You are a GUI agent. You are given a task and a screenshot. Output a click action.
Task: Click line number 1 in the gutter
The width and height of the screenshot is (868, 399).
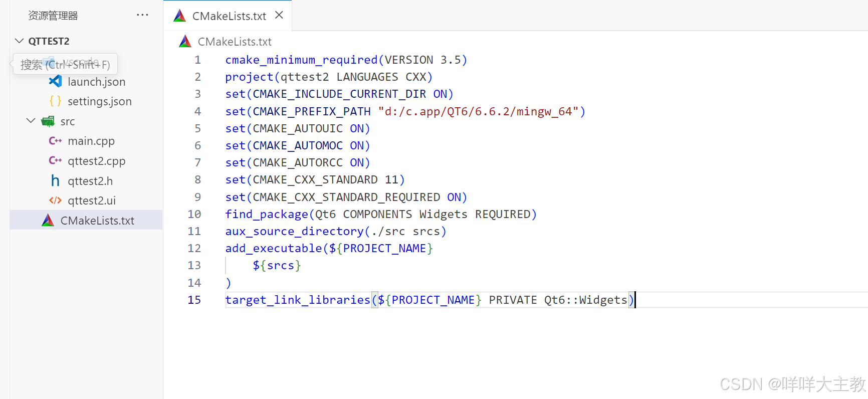point(197,60)
